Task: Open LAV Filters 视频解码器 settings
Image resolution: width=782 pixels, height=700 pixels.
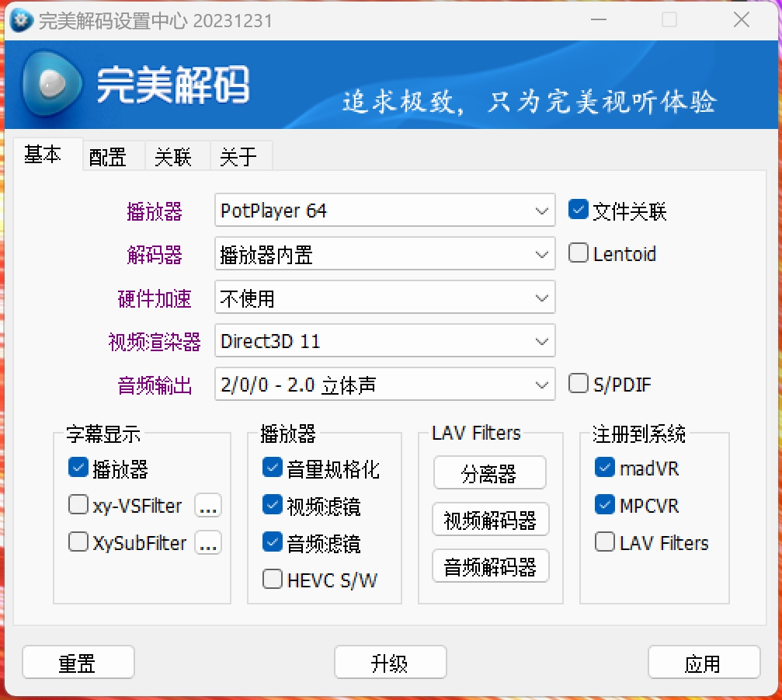Action: pos(490,520)
